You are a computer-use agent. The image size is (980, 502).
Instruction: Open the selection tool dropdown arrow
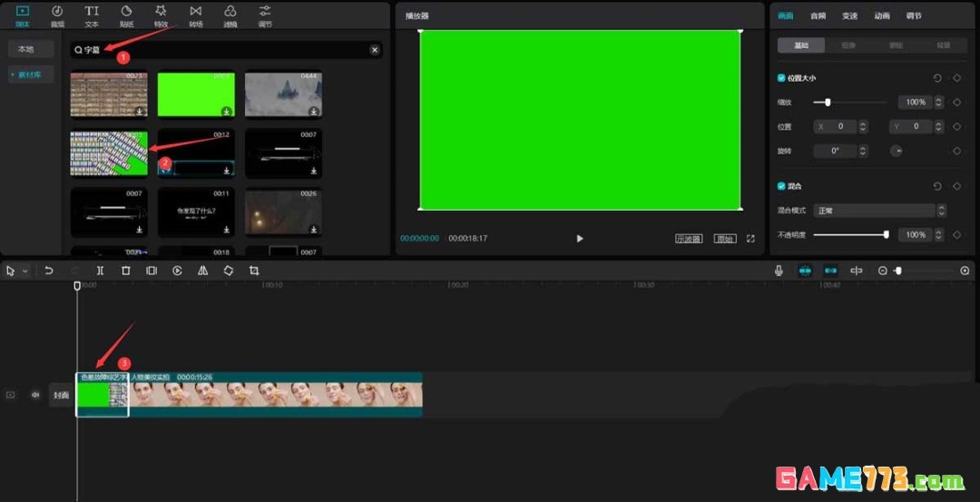(x=24, y=271)
